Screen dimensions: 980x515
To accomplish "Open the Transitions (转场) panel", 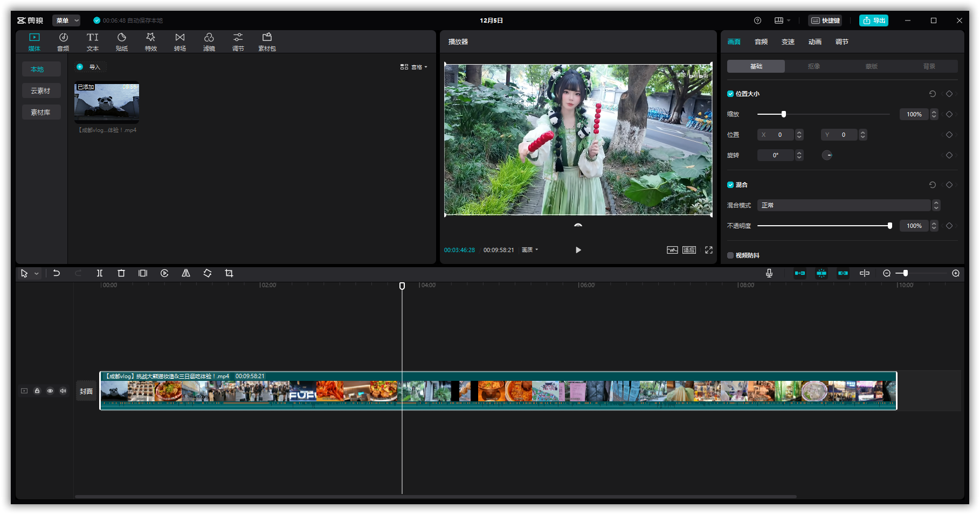I will coord(180,41).
